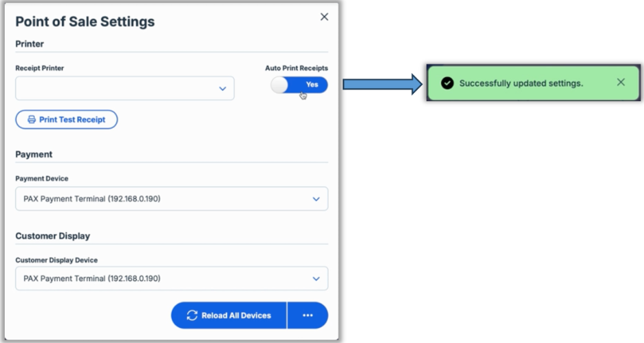644x343 pixels.
Task: Click the printer icon on Print Test Receipt
Action: [x=31, y=120]
